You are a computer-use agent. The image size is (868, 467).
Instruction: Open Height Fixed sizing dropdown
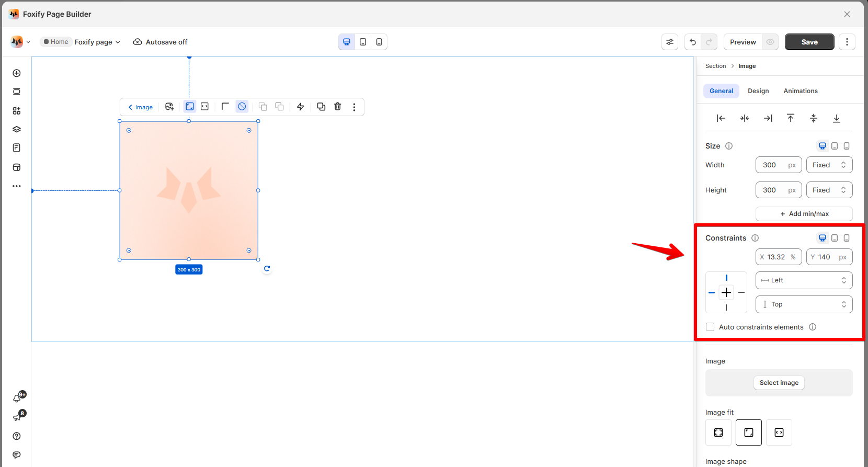tap(829, 190)
